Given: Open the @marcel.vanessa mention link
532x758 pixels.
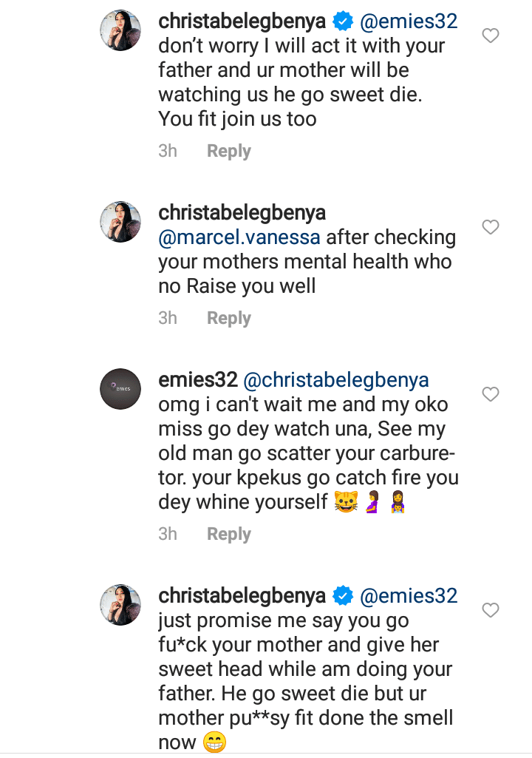Looking at the screenshot, I should coord(239,237).
